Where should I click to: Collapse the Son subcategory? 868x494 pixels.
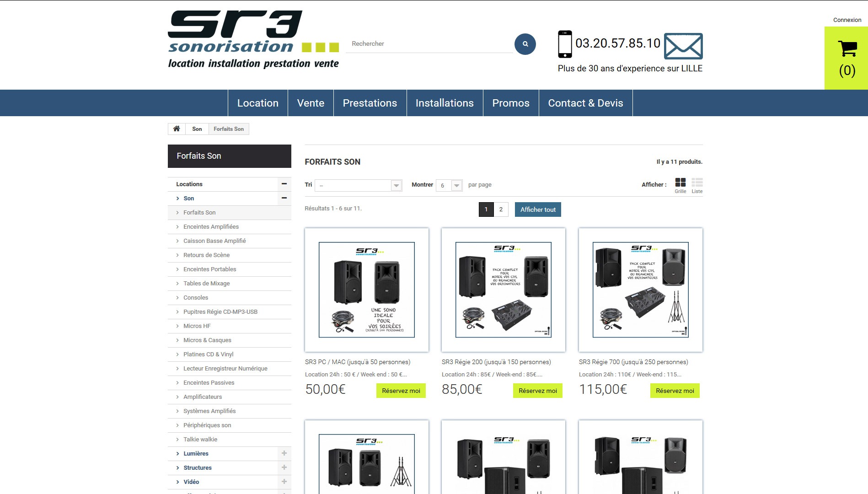(284, 198)
